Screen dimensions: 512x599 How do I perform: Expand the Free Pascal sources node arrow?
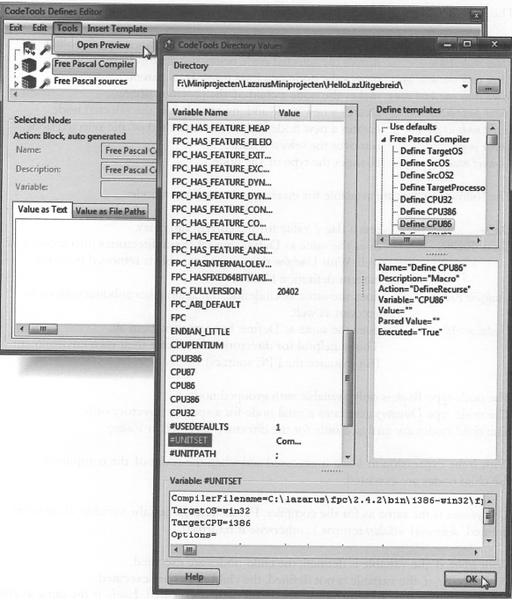(16, 83)
